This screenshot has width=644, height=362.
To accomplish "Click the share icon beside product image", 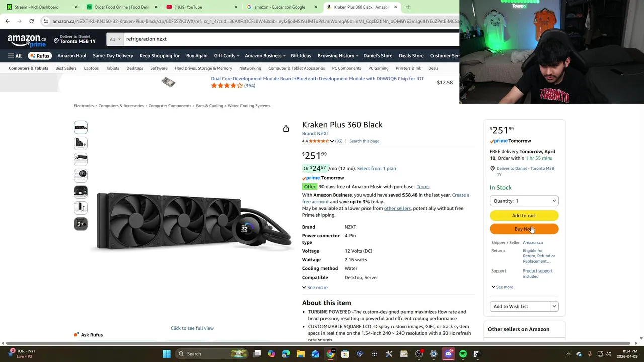I will pos(286,129).
